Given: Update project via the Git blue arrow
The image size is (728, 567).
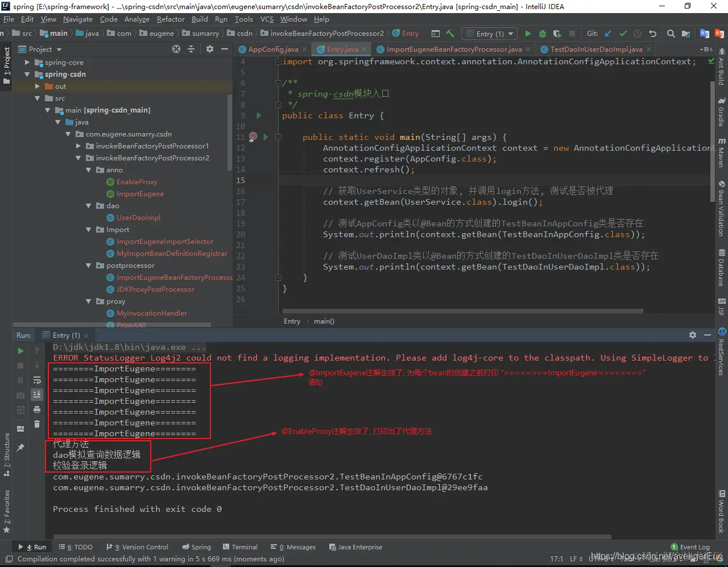Looking at the screenshot, I should pos(608,34).
